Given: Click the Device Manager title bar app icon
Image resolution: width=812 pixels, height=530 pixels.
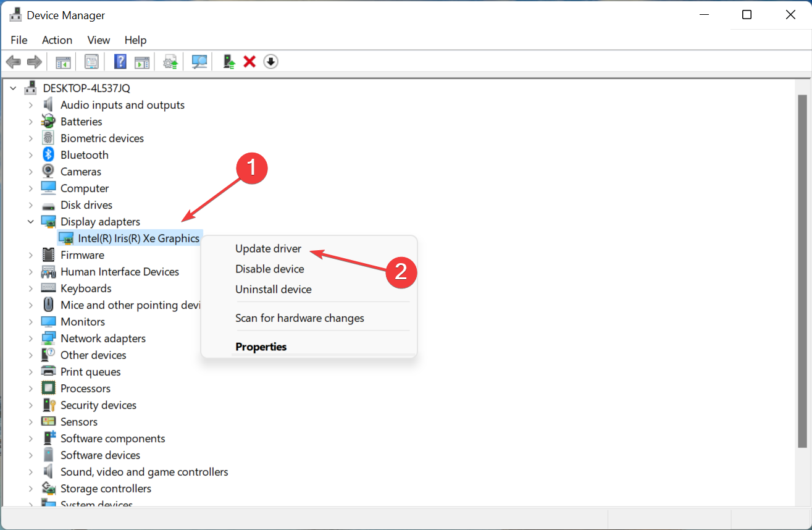Looking at the screenshot, I should pyautogui.click(x=16, y=15).
